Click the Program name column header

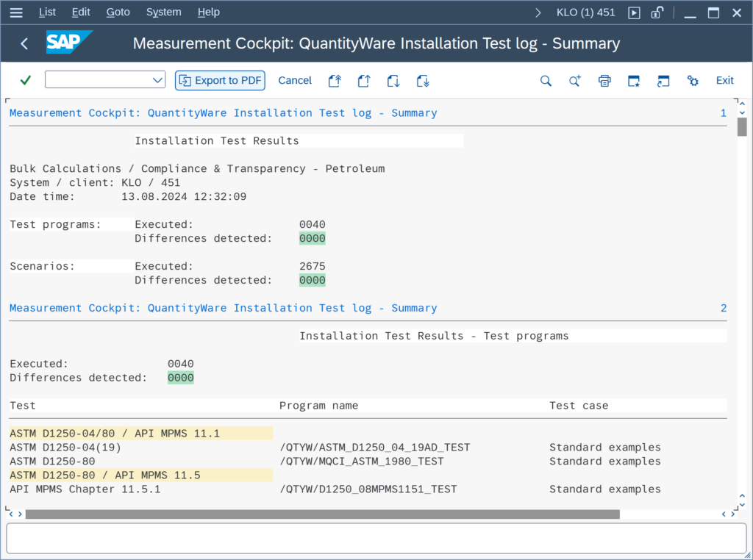318,406
